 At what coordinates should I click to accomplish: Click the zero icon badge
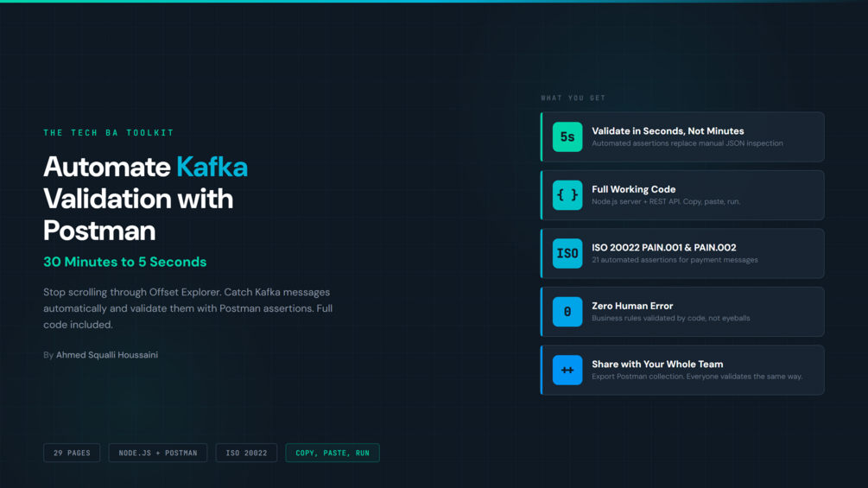[x=567, y=312]
